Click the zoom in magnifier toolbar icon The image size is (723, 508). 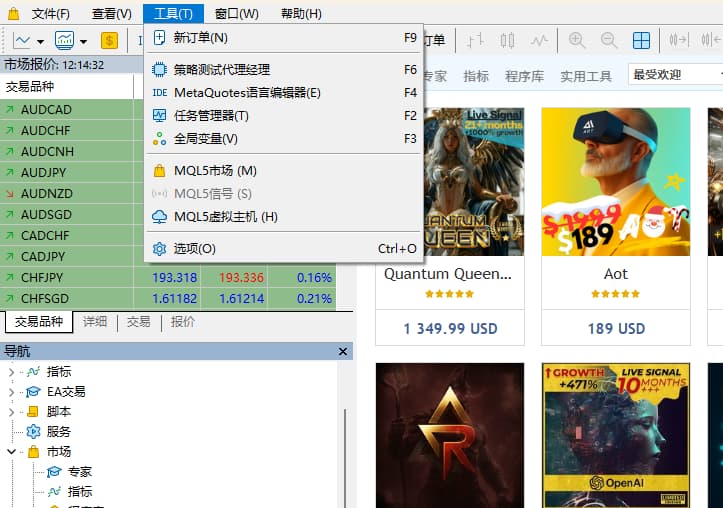[577, 40]
